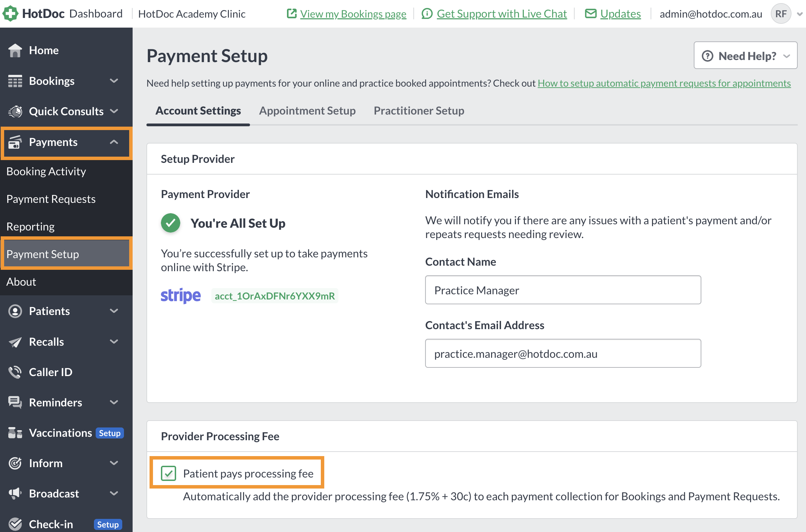Expand the Recalls menu chevron
The image size is (806, 532).
114,342
